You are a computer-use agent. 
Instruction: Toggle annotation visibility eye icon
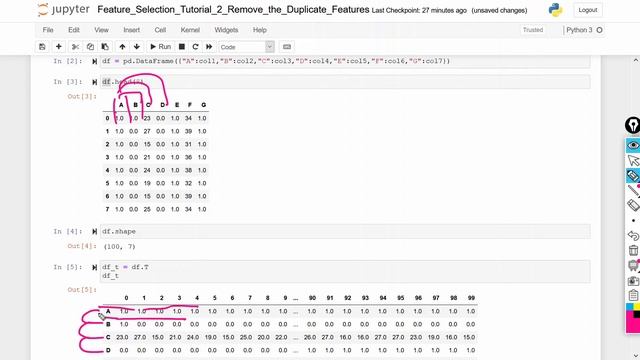pyautogui.click(x=633, y=145)
